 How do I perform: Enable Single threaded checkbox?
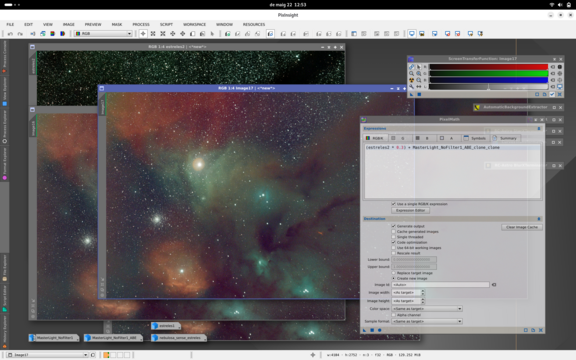393,237
